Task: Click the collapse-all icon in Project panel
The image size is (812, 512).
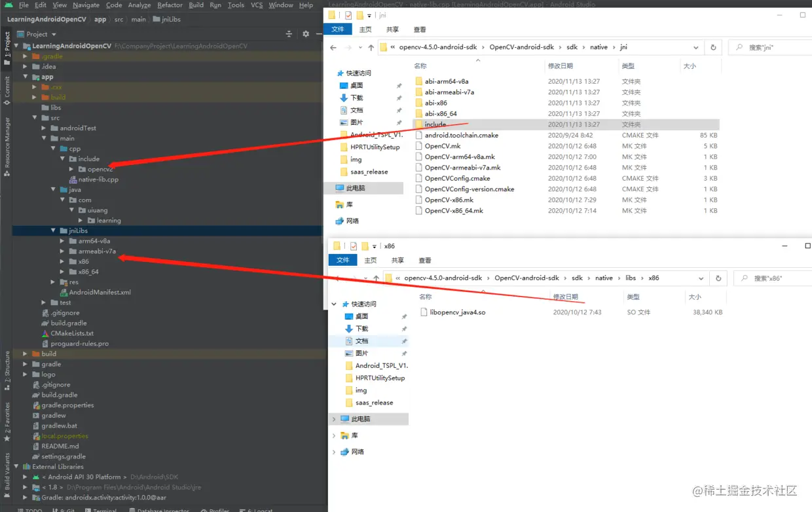Action: coord(289,34)
